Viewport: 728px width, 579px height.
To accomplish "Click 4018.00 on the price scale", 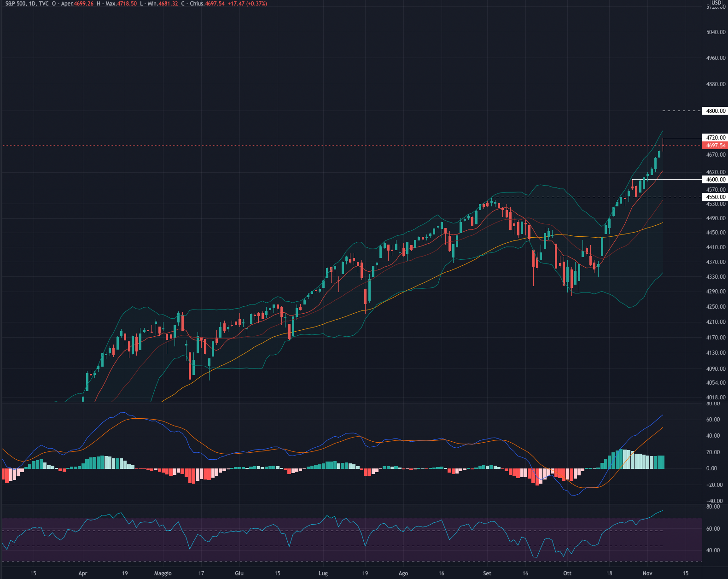I will pyautogui.click(x=716, y=398).
